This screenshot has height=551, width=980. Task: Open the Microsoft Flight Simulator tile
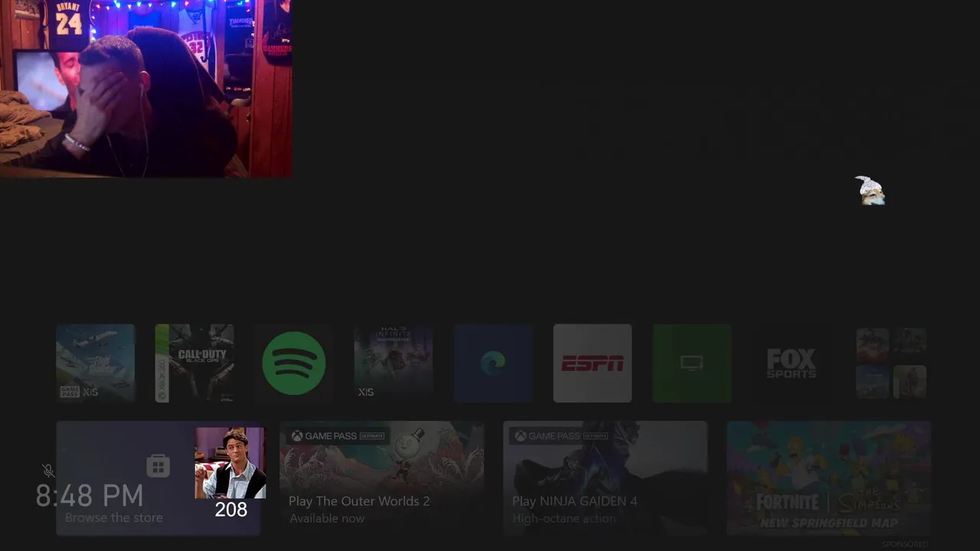96,363
